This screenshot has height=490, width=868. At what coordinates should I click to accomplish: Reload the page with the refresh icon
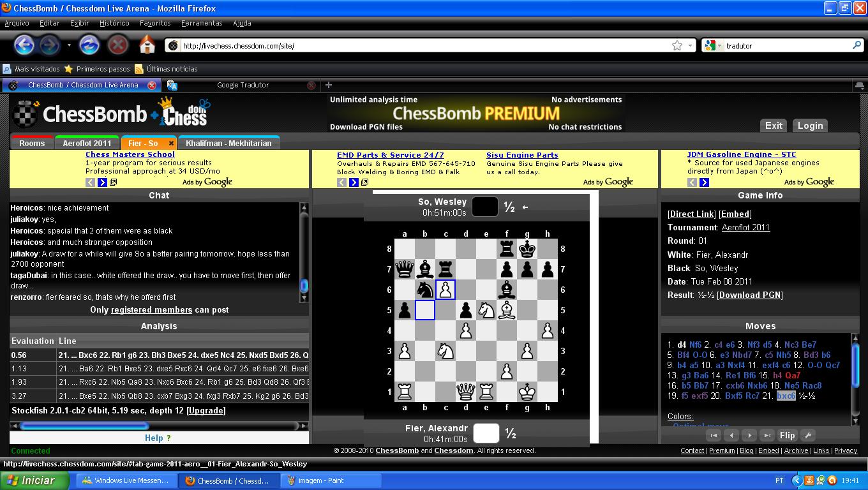(x=89, y=45)
